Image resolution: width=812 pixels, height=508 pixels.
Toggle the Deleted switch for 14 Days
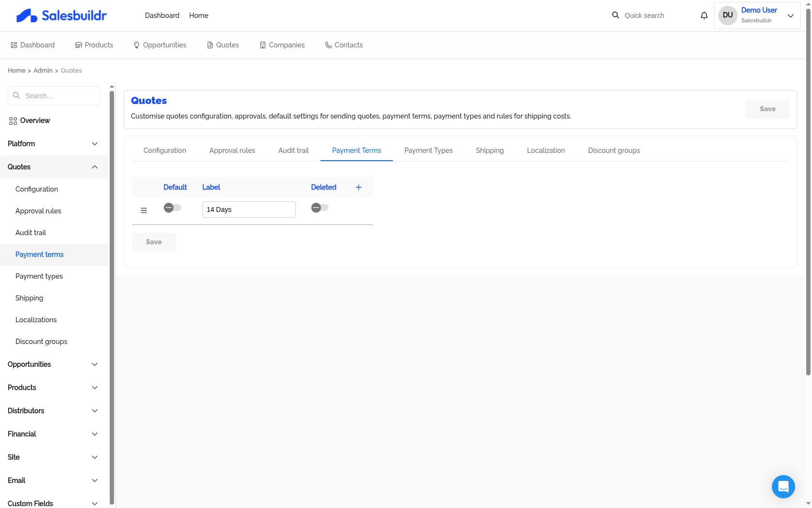click(x=320, y=208)
